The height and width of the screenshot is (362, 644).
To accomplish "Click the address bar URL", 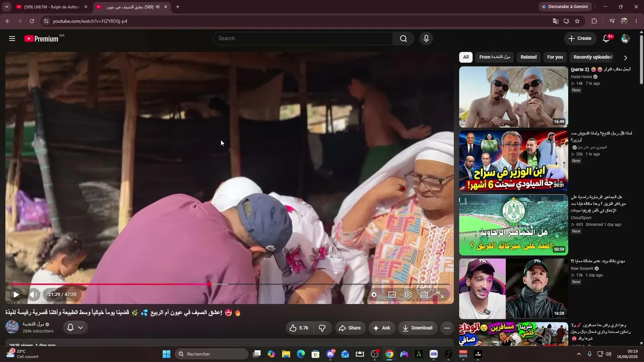I will (90, 21).
